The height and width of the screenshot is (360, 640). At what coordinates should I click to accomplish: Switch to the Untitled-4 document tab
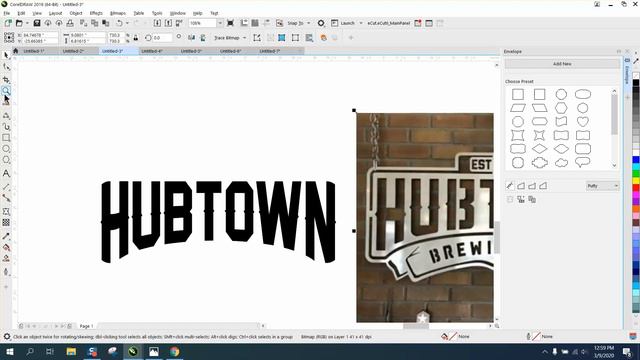click(152, 51)
